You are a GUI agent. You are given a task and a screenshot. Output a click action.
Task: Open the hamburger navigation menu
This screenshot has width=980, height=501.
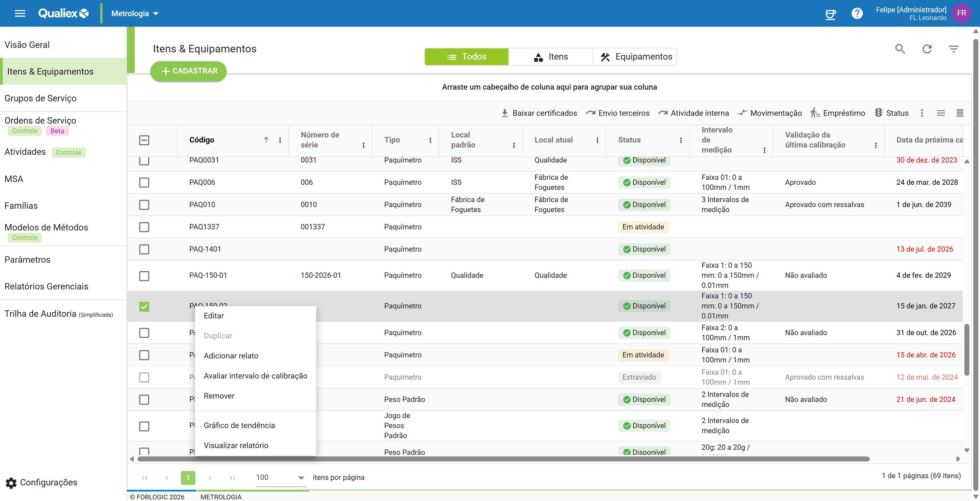(20, 14)
